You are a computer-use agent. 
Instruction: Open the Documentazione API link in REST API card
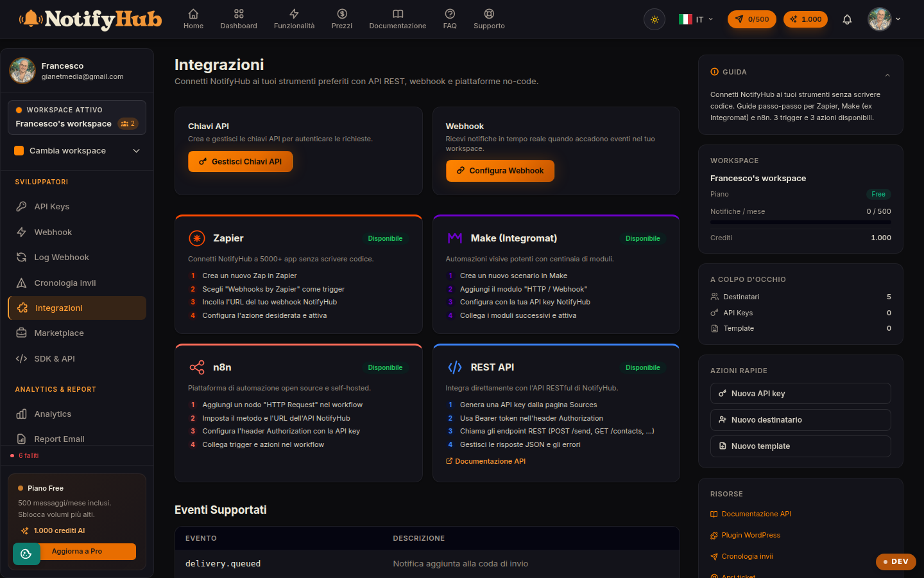[x=486, y=461]
